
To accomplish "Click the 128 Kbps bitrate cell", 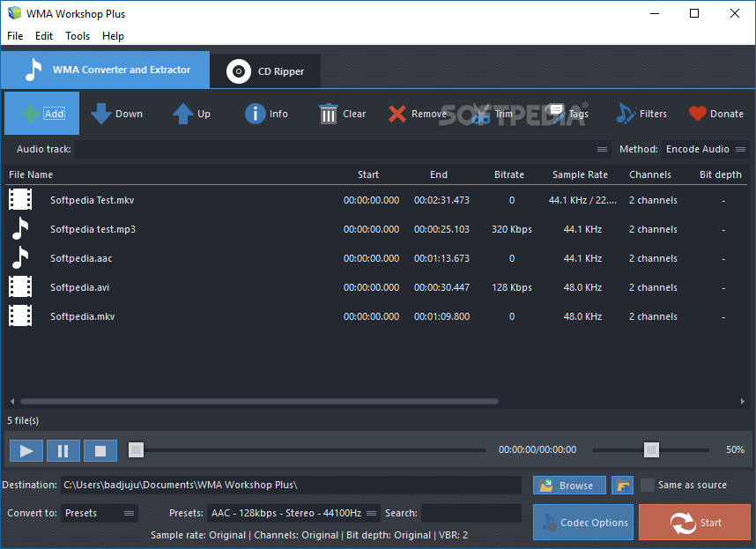I will pos(512,287).
